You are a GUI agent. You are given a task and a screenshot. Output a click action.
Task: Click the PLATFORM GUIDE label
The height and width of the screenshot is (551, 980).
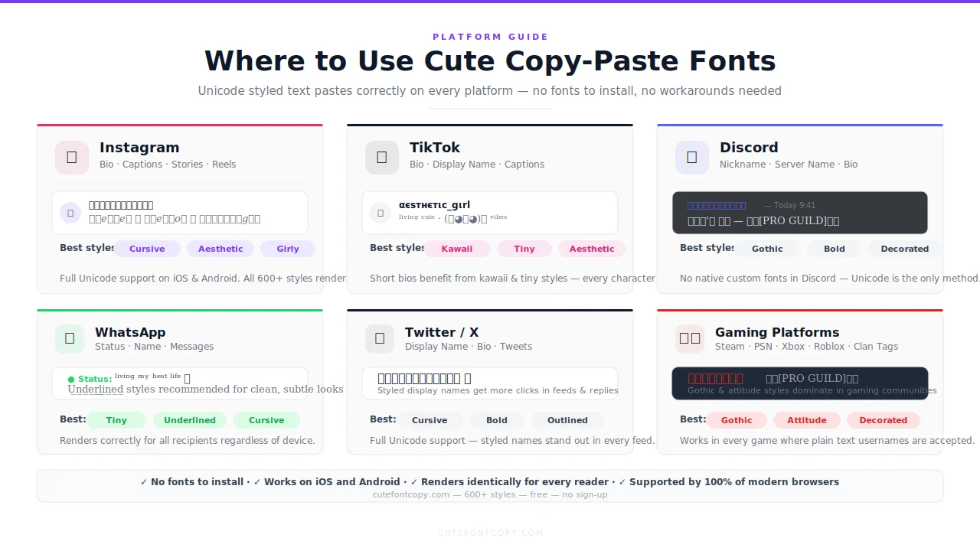tap(490, 37)
